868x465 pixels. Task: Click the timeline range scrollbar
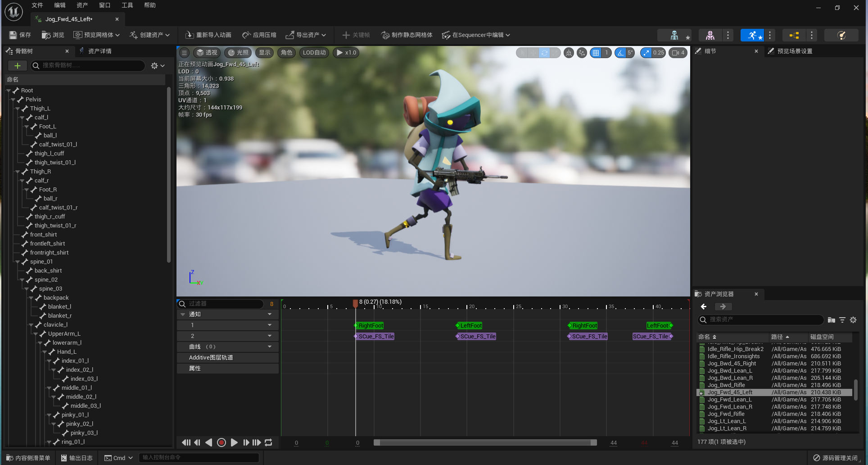click(485, 442)
